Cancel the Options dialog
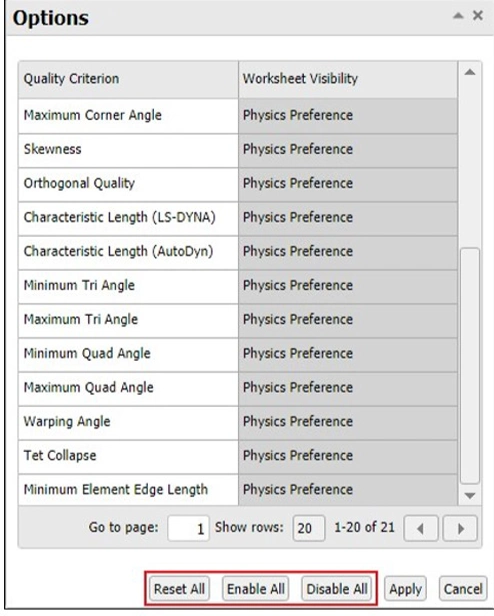This screenshot has width=494, height=616. [463, 589]
